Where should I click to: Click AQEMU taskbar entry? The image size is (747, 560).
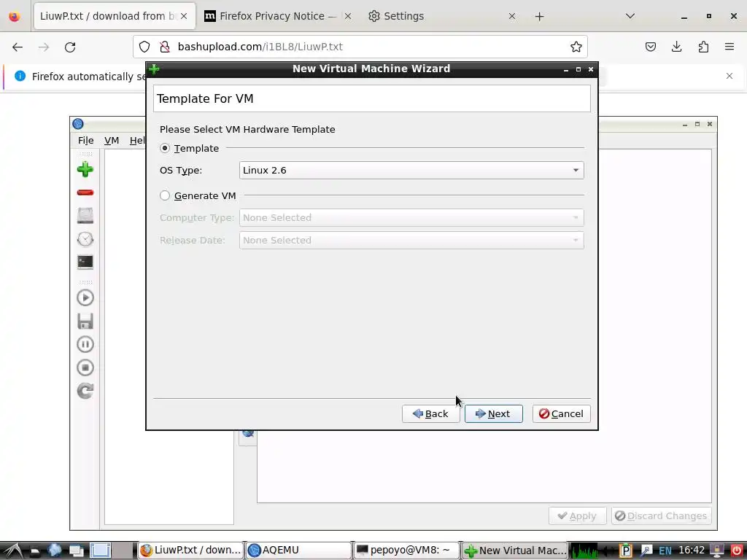pos(298,551)
